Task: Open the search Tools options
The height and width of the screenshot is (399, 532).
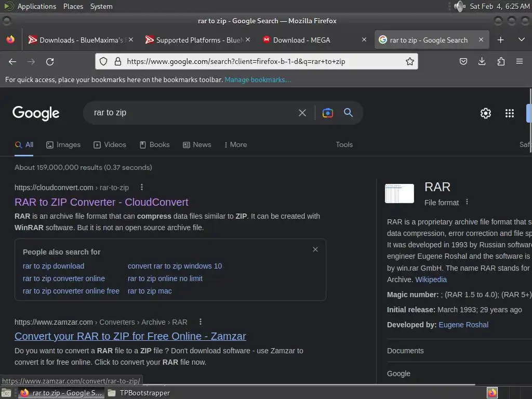Action: pyautogui.click(x=344, y=145)
